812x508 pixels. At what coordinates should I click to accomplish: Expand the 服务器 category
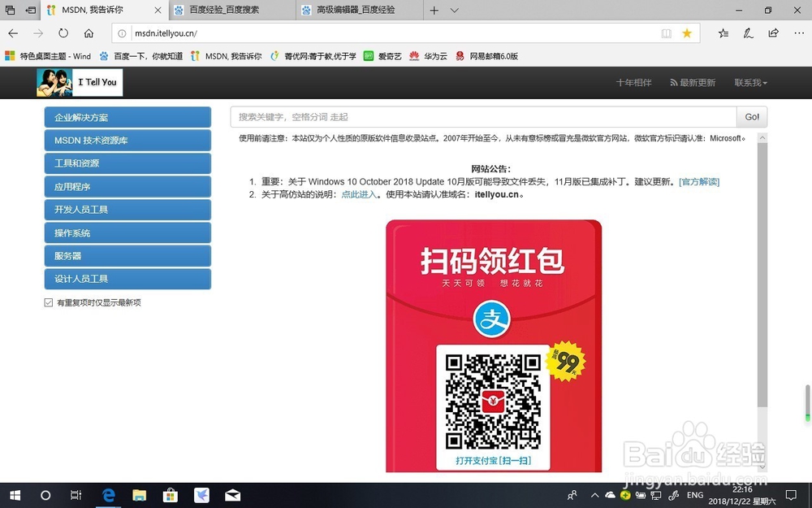tap(127, 255)
